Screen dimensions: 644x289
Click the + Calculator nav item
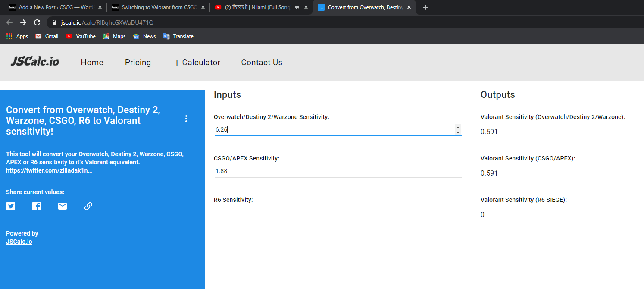click(197, 63)
